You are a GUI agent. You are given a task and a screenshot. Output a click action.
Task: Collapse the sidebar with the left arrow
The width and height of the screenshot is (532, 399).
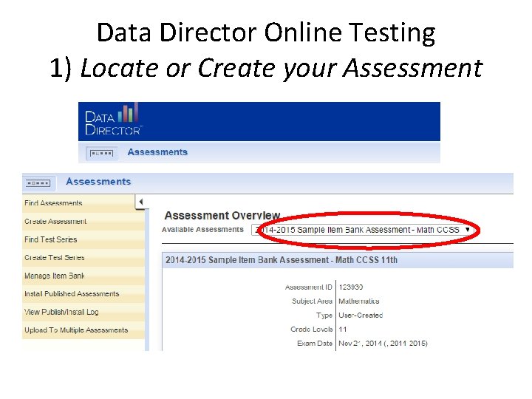[141, 202]
